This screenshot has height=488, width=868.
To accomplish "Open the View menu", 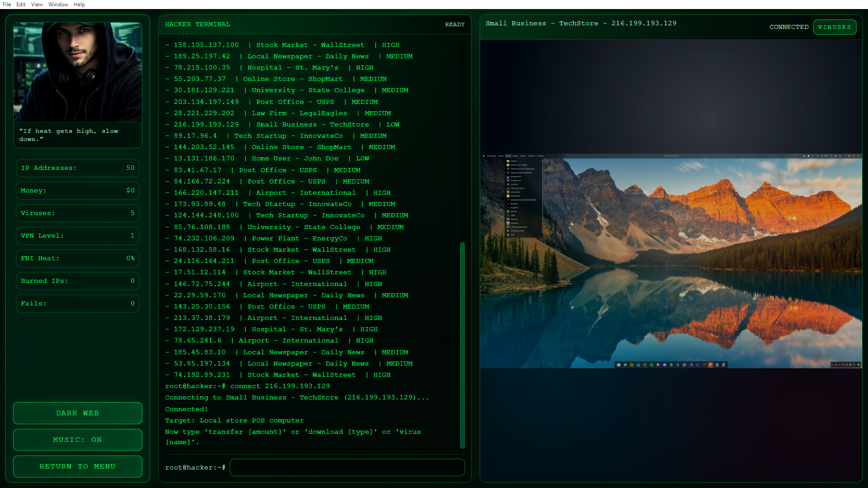I will (x=37, y=5).
